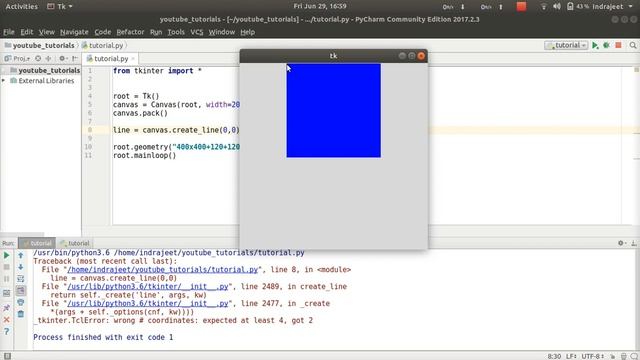Hide the Project tool window icon
640x360 pixels.
tap(75, 58)
